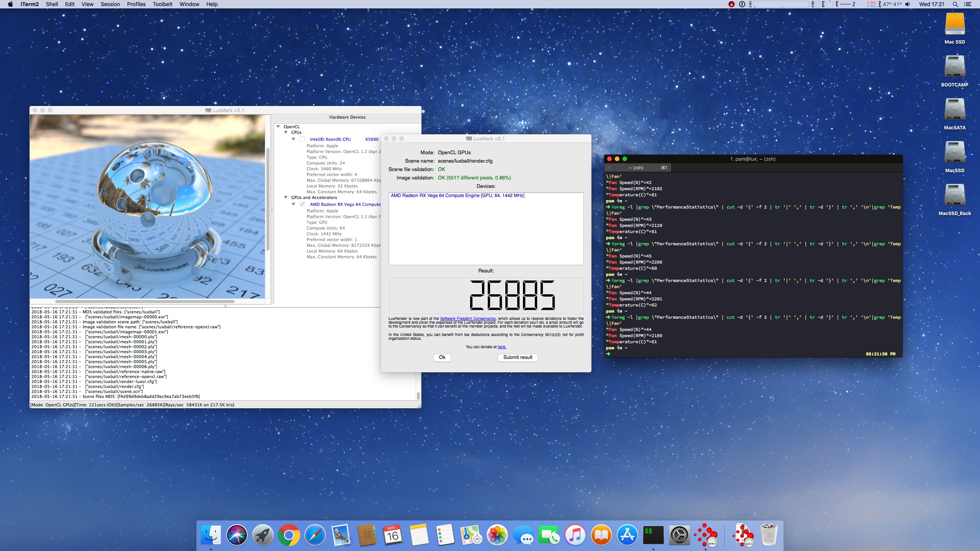The image size is (980, 551).
Task: Collapse the GPUs and Accelerators group
Action: 286,197
